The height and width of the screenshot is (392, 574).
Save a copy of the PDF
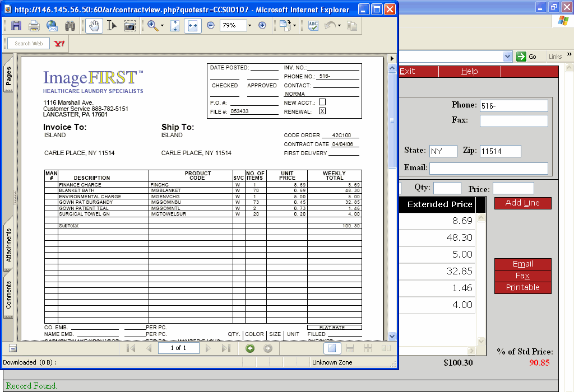(x=16, y=26)
